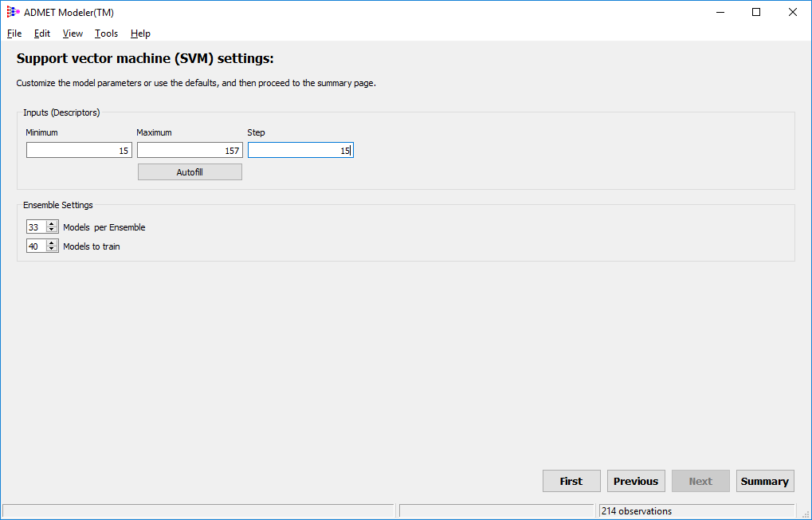Open the Tools menu

tap(106, 33)
